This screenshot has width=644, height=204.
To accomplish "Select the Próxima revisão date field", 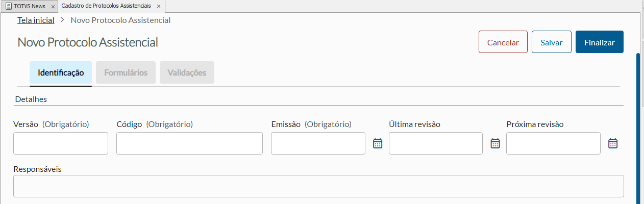I will point(553,143).
